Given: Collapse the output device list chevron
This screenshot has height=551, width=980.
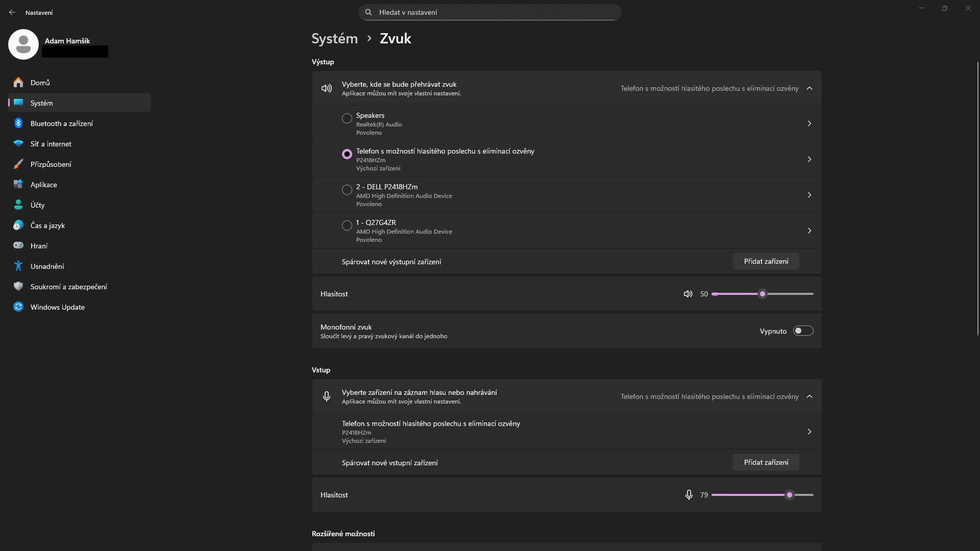Looking at the screenshot, I should coord(810,88).
